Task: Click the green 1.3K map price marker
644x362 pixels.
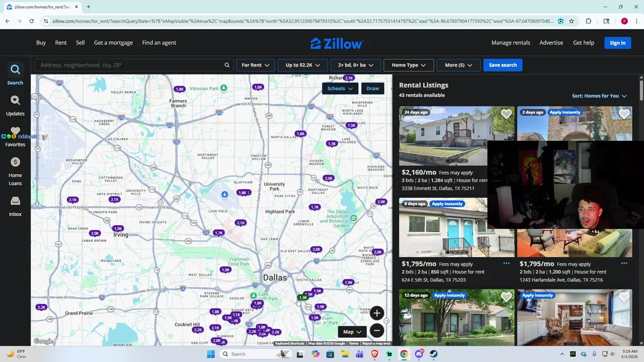Action: click(x=302, y=298)
